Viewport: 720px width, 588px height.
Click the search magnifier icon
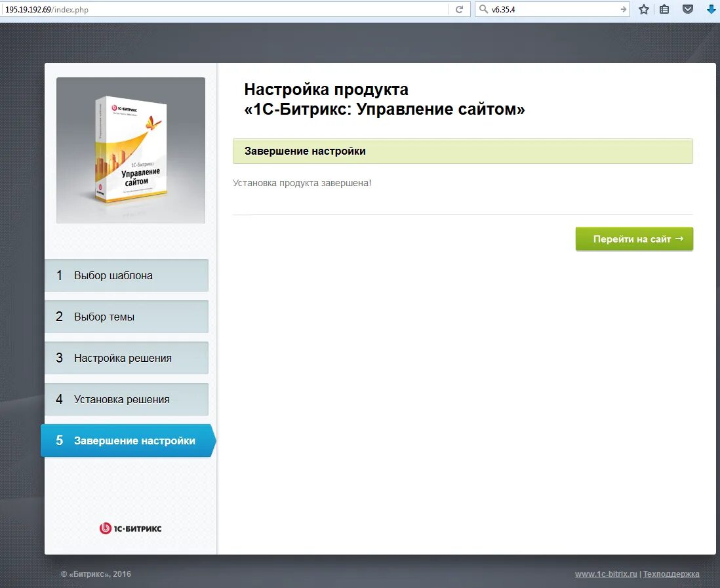click(483, 9)
